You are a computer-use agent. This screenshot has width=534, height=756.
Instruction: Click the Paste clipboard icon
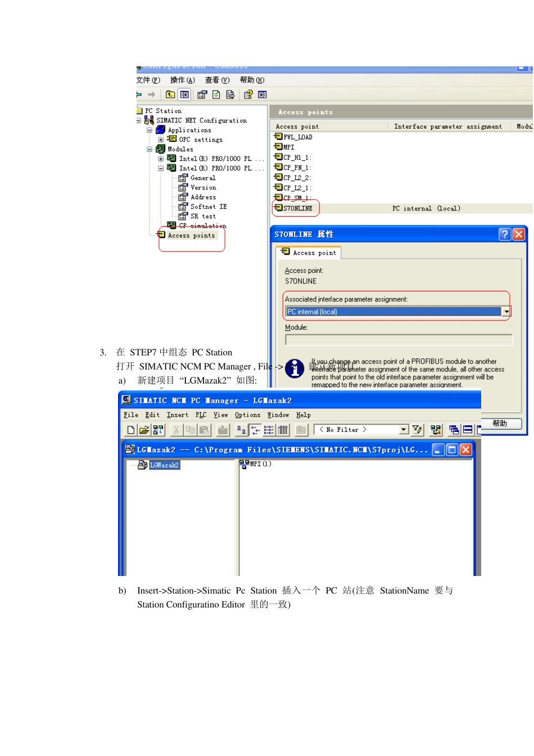(205, 430)
